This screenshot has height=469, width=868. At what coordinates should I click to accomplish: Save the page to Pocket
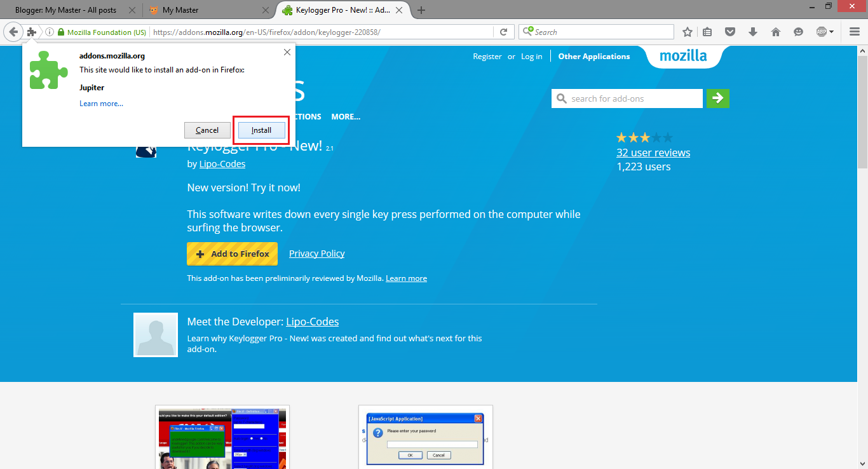tap(730, 32)
